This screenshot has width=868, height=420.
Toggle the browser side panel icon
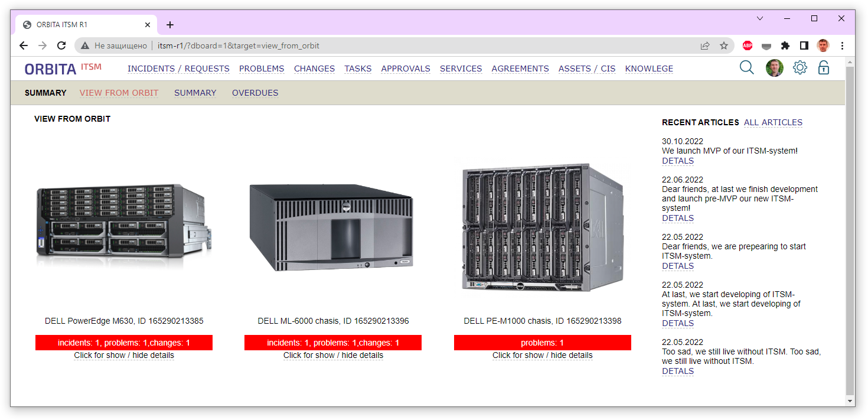(804, 45)
